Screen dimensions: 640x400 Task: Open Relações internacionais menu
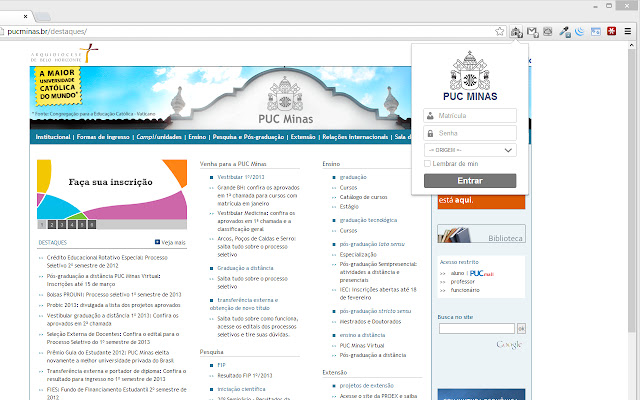pyautogui.click(x=355, y=137)
